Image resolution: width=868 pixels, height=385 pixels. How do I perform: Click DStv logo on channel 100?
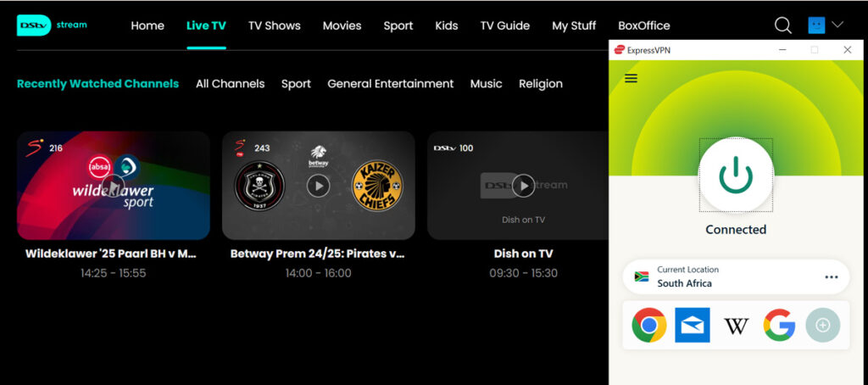pyautogui.click(x=444, y=148)
